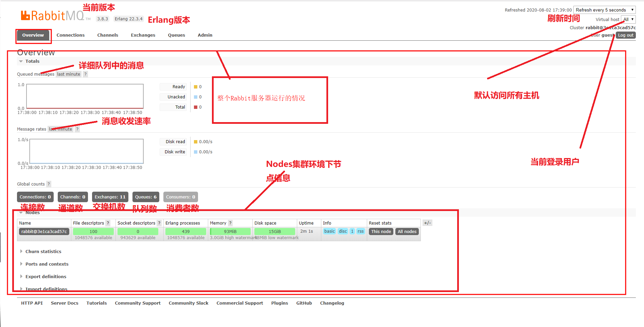Open the Changelog link
The height and width of the screenshot is (327, 644).
pos(332,303)
